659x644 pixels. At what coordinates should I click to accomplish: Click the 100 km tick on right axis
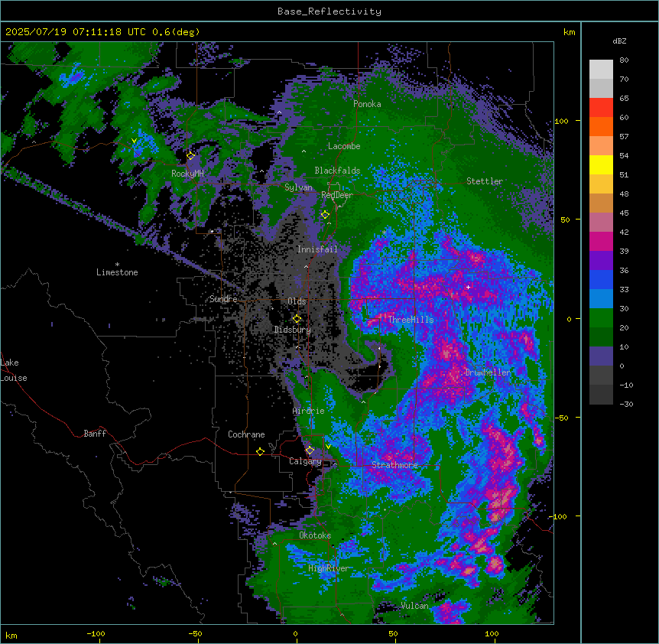coord(561,121)
